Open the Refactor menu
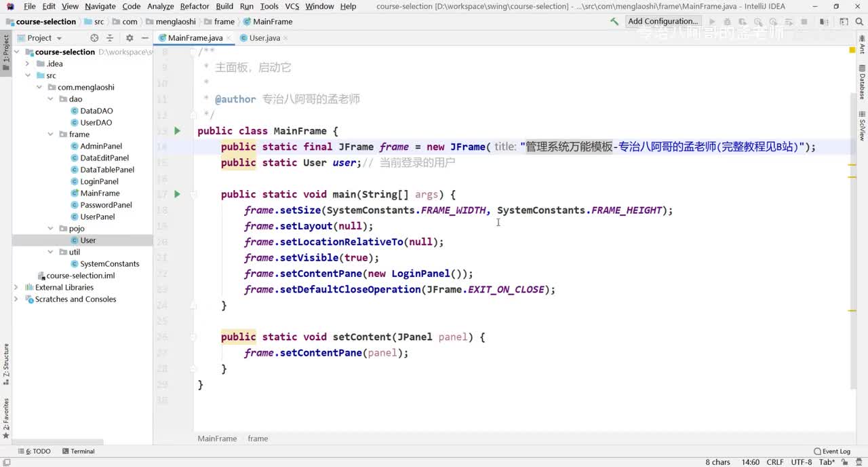 coord(195,6)
